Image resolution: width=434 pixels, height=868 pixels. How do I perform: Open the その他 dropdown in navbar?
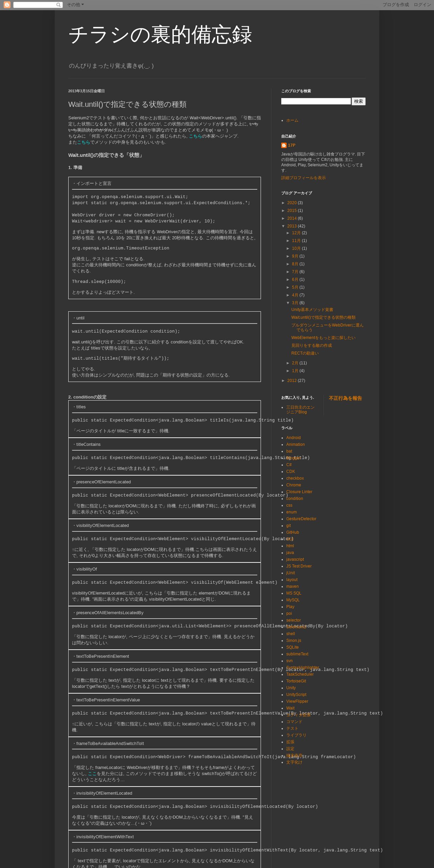pyautogui.click(x=75, y=5)
